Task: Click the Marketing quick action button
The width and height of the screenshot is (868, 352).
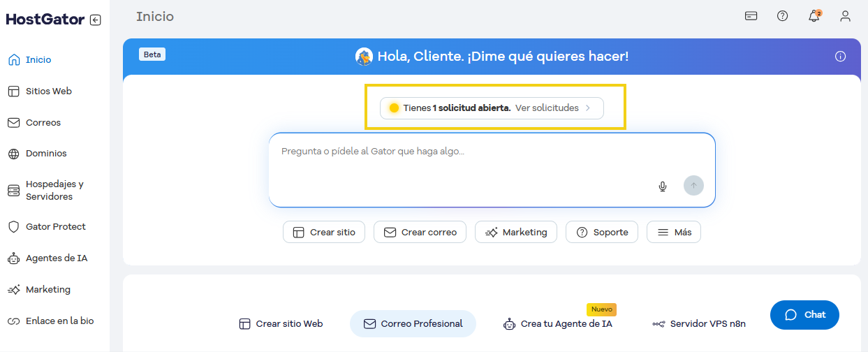Action: tap(516, 232)
